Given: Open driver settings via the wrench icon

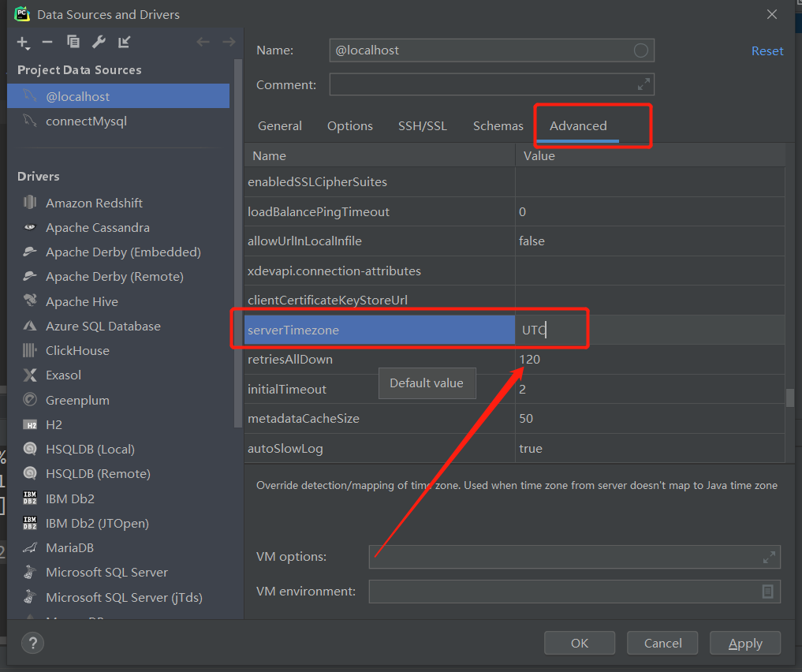Looking at the screenshot, I should tap(99, 42).
